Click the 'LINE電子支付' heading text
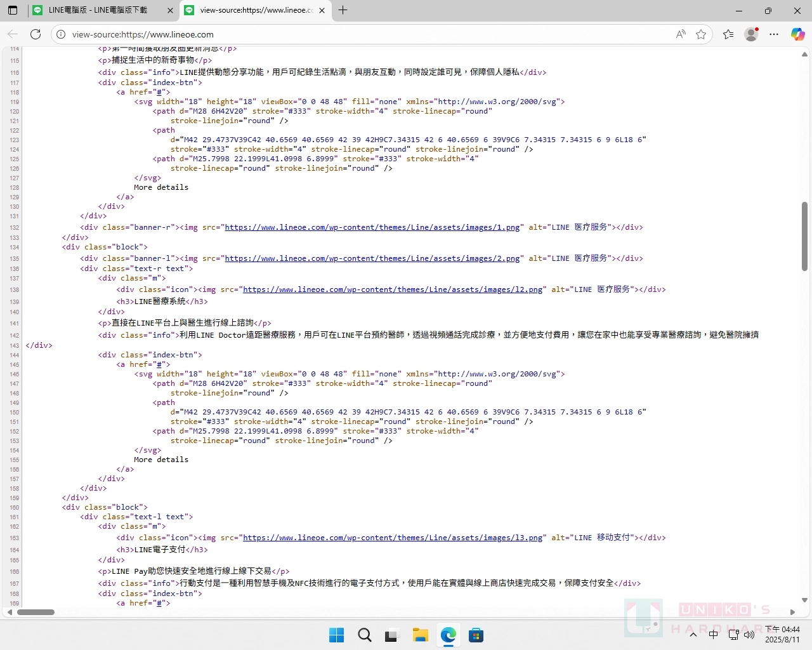The image size is (812, 650). pyautogui.click(x=160, y=550)
